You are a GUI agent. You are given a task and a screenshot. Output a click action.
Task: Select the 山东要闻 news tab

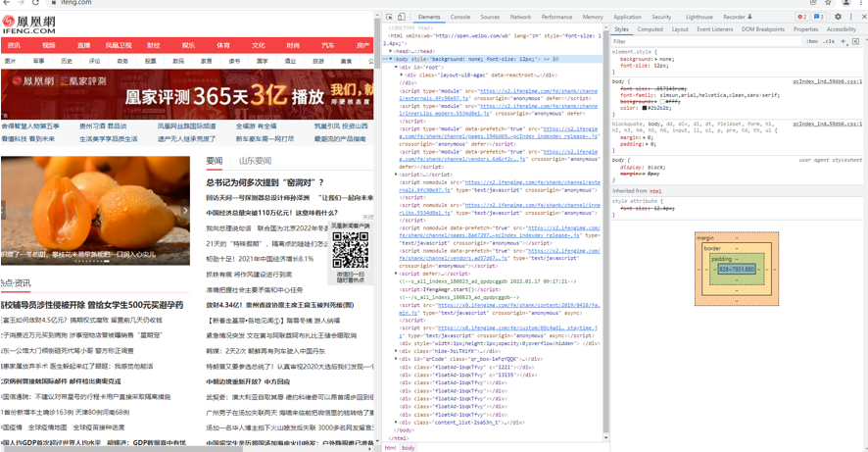point(255,161)
